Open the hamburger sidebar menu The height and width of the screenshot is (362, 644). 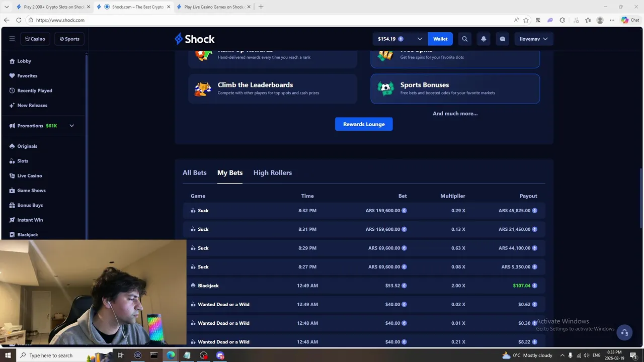pyautogui.click(x=12, y=39)
